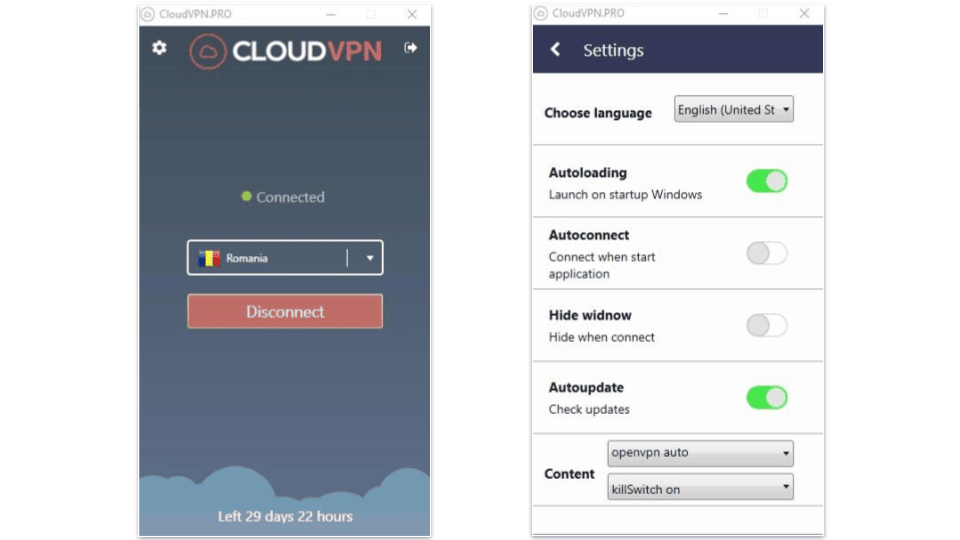Click 'Launch on startup Windows' description

pyautogui.click(x=625, y=195)
